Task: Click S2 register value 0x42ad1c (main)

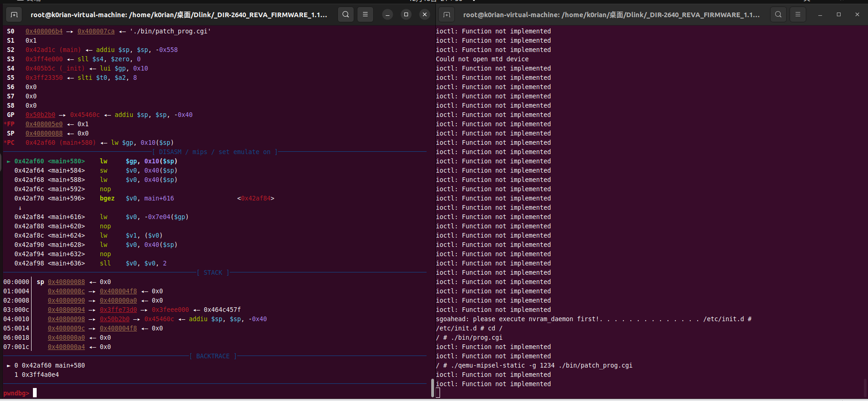Action: point(53,50)
